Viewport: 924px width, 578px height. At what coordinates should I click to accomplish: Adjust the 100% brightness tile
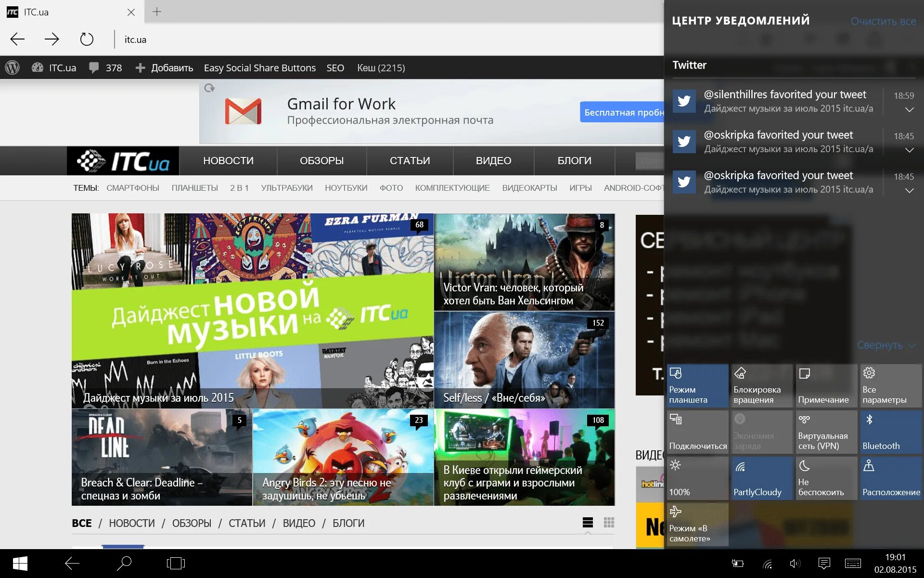[x=697, y=478]
